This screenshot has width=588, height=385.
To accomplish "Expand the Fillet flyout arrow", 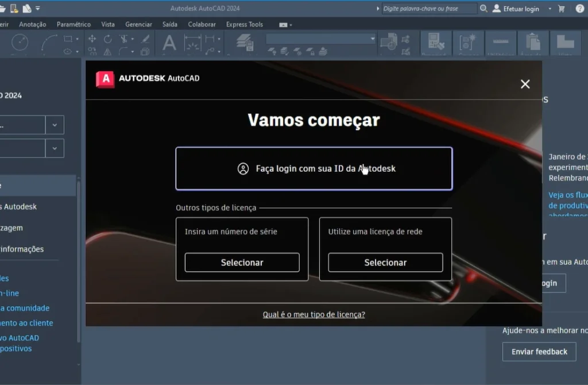I will [133, 52].
